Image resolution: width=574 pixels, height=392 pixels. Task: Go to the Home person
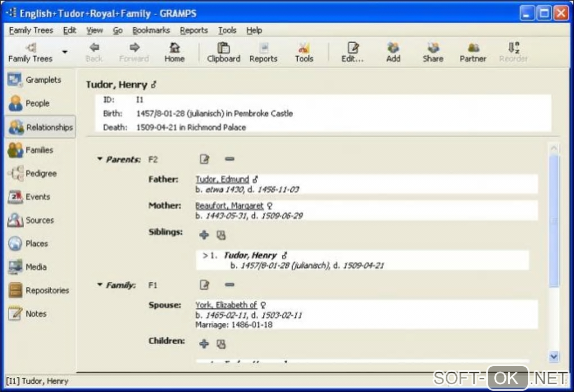[x=174, y=52]
